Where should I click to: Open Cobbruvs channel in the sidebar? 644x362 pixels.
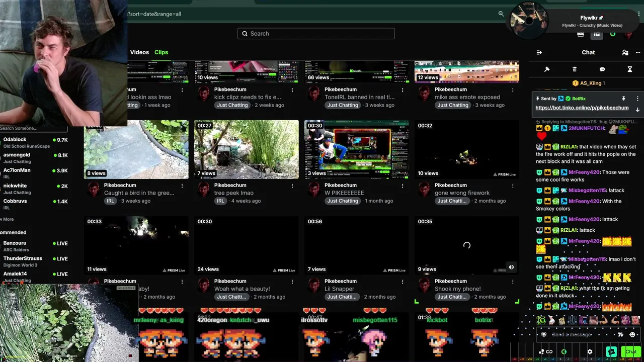click(x=34, y=204)
